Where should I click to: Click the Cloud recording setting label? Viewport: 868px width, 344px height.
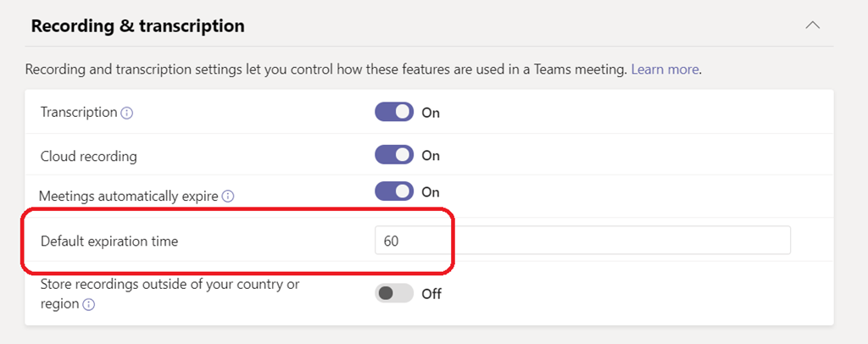[x=89, y=156]
